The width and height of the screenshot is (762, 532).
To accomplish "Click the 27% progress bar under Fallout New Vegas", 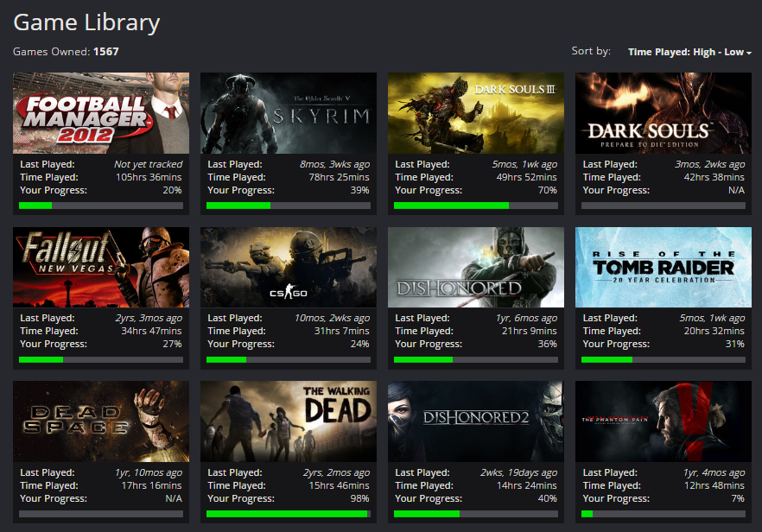I will (x=101, y=359).
